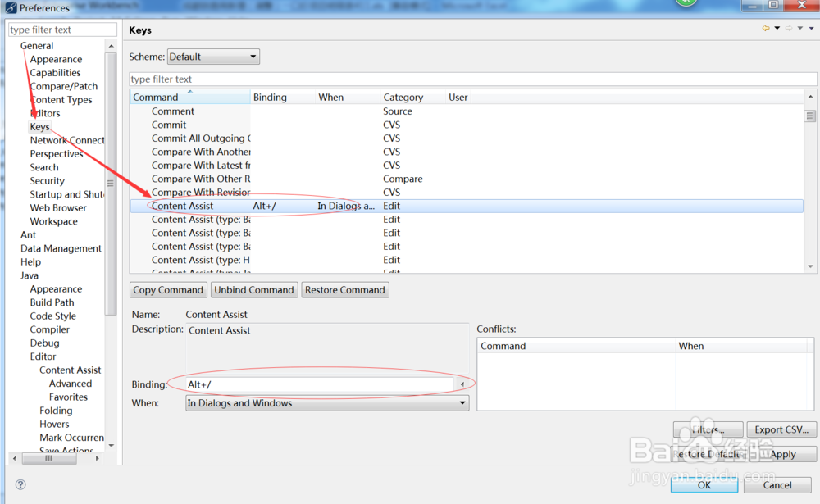This screenshot has width=820, height=504.
Task: Select Favorites tree item
Action: [68, 397]
